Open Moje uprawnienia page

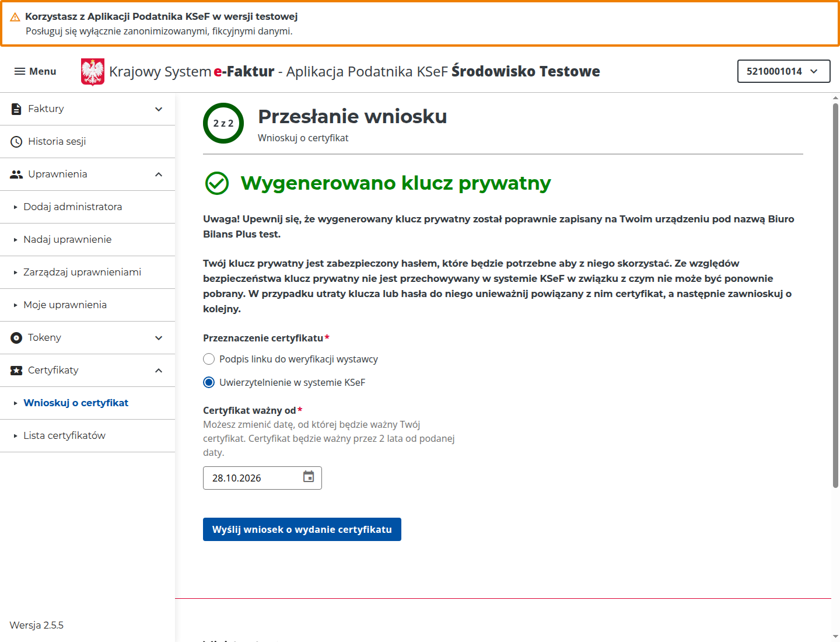(x=87, y=305)
